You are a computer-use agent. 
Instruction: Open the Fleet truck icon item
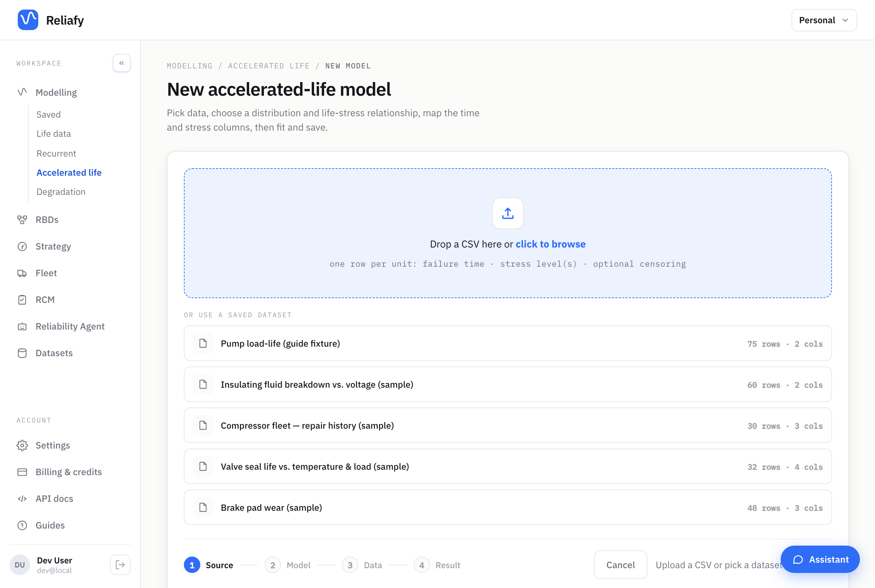[22, 273]
